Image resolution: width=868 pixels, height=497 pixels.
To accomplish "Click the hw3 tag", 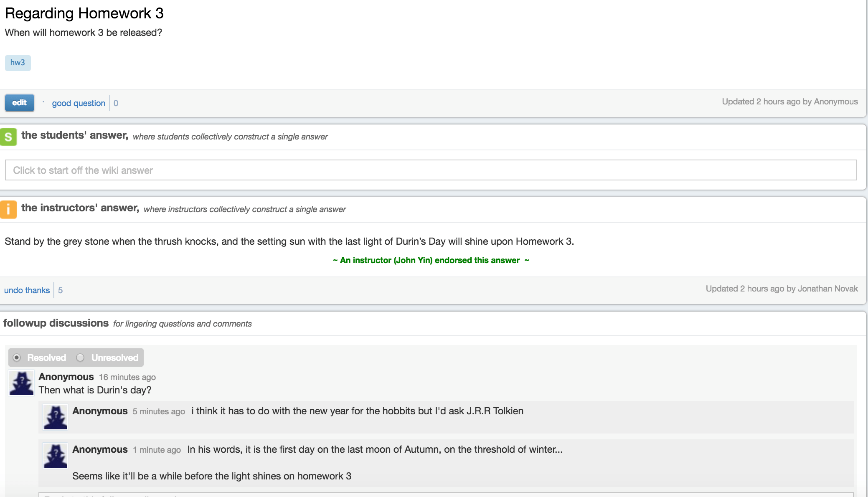I will [18, 63].
